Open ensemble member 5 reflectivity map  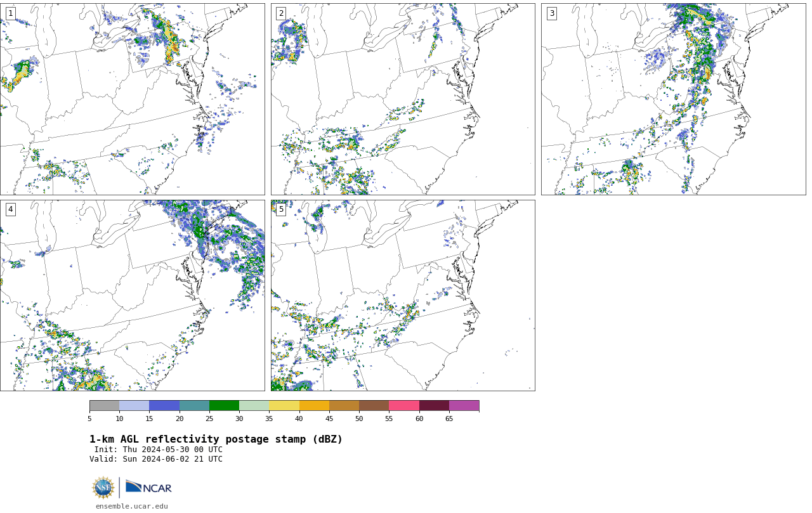(403, 295)
